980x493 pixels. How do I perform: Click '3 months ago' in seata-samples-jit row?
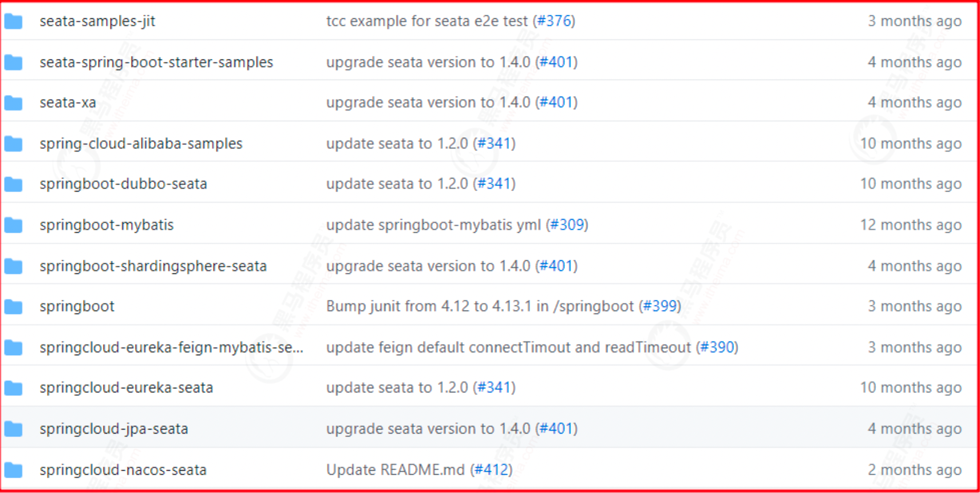[x=915, y=21]
